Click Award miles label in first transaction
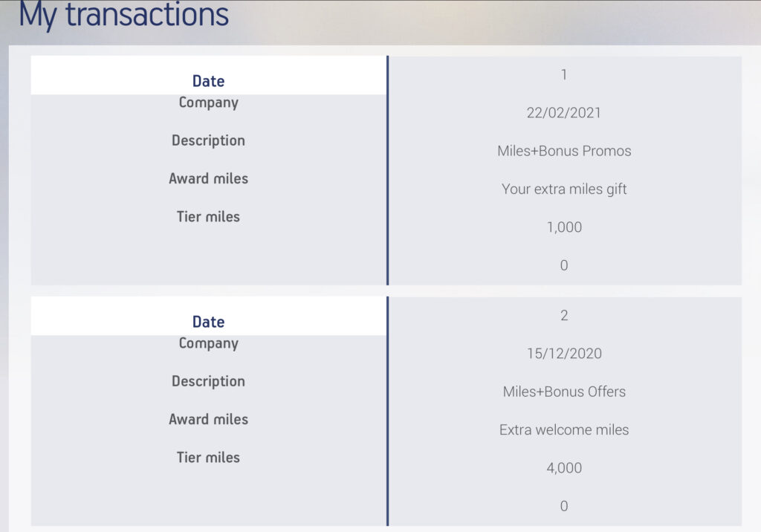Viewport: 761px width, 532px height. tap(208, 178)
